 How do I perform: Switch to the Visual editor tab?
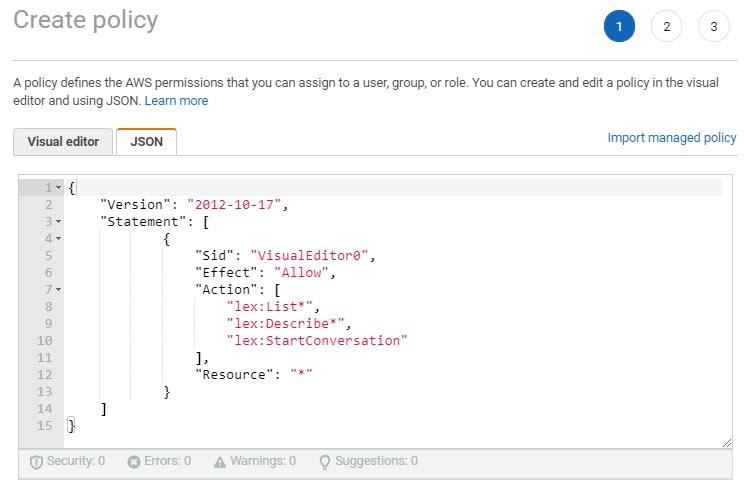click(x=63, y=142)
